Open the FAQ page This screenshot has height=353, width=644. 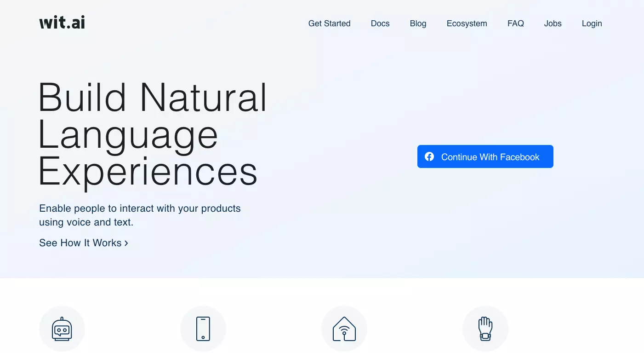pos(515,23)
